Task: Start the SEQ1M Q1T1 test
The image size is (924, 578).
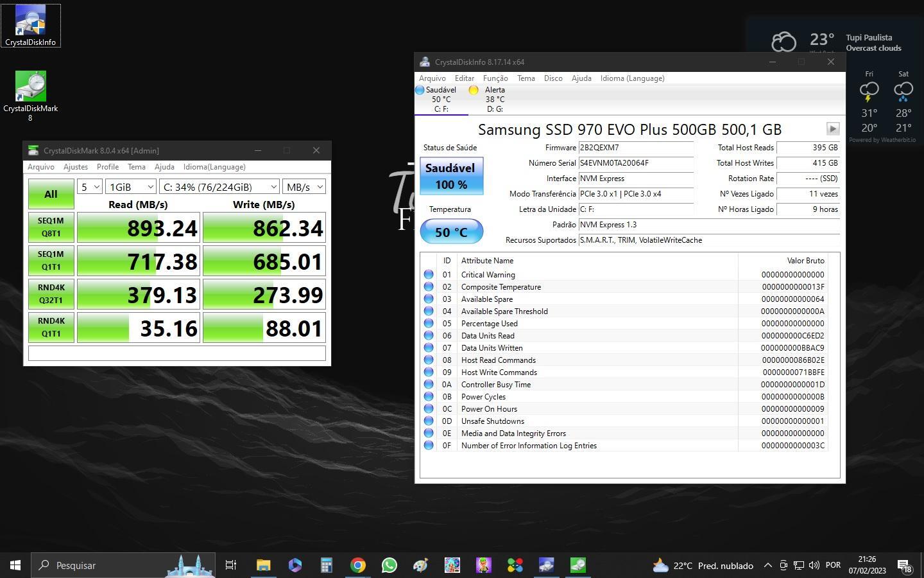Action: [x=51, y=261]
